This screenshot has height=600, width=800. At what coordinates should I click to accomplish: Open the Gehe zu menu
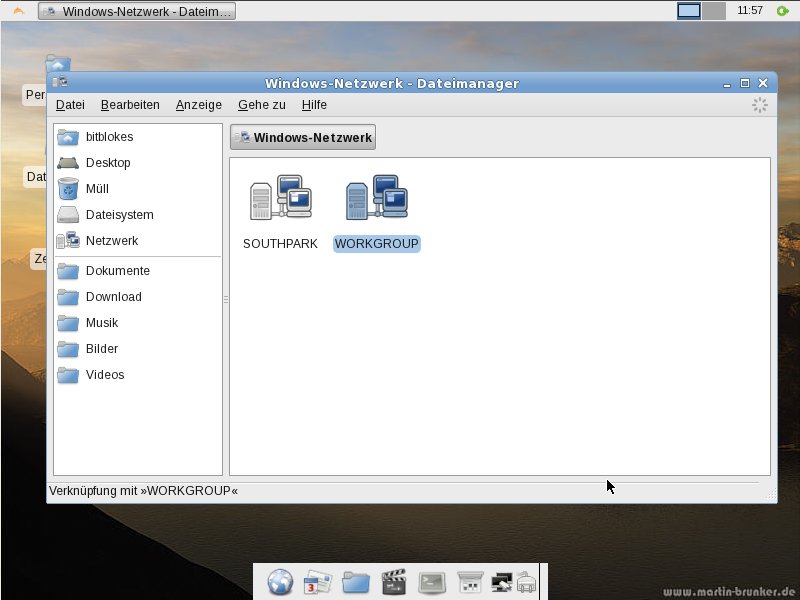(262, 105)
